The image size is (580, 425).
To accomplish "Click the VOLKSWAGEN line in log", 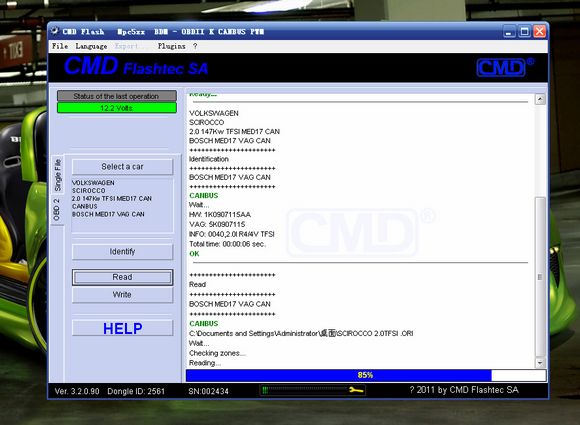I will coord(213,113).
